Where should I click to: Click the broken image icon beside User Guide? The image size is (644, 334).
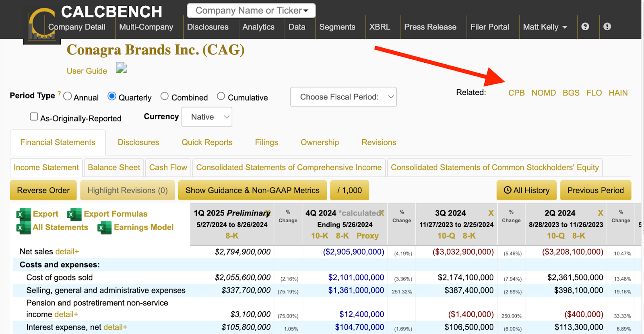[122, 68]
